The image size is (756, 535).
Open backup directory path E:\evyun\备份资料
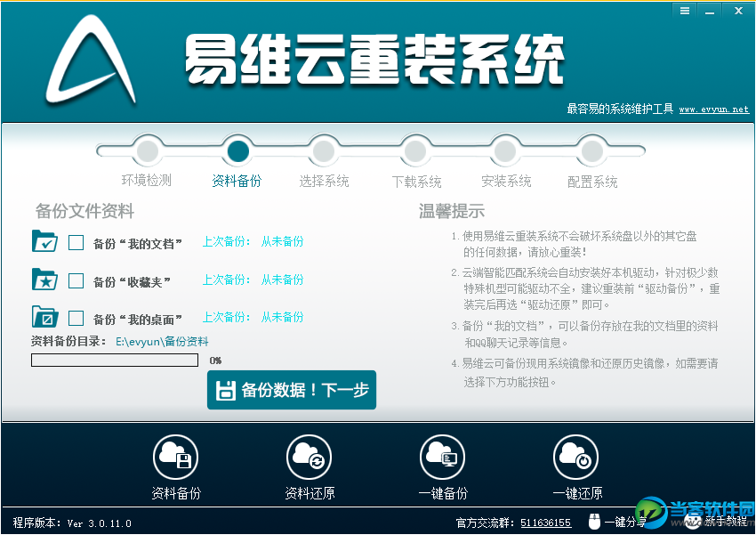tap(162, 342)
